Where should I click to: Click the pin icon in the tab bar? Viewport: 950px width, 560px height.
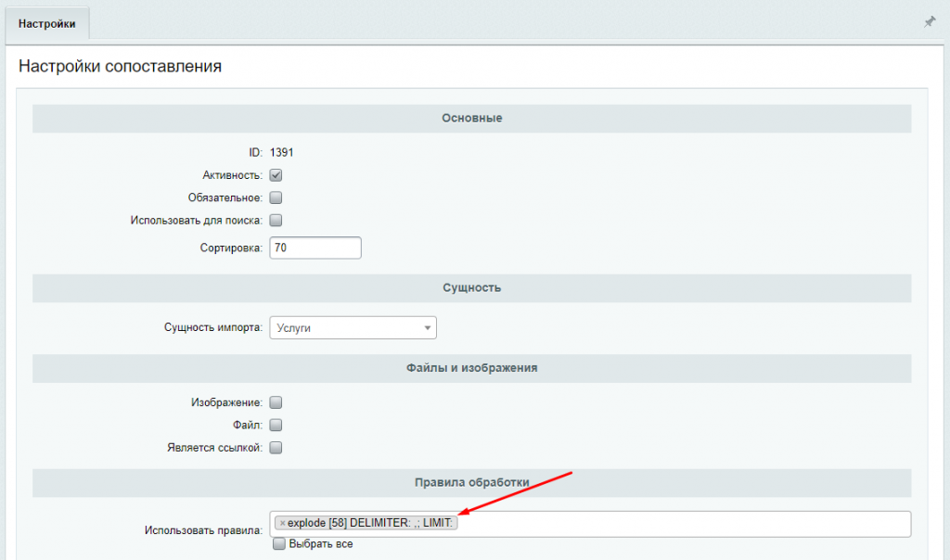(x=930, y=22)
